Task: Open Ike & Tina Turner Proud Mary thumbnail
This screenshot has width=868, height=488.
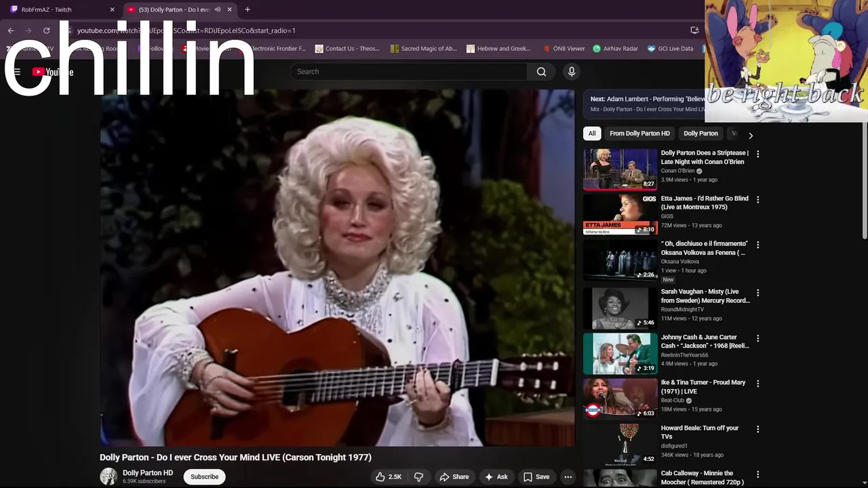Action: click(620, 399)
